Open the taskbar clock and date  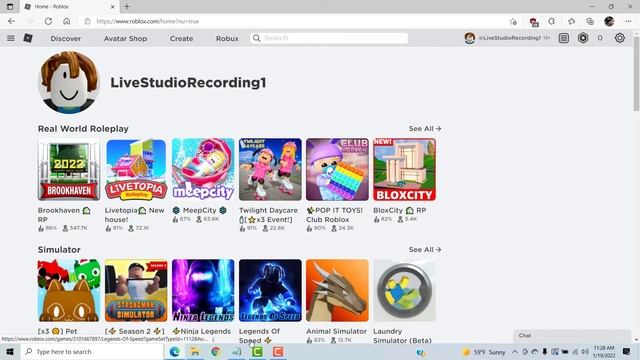click(x=604, y=351)
